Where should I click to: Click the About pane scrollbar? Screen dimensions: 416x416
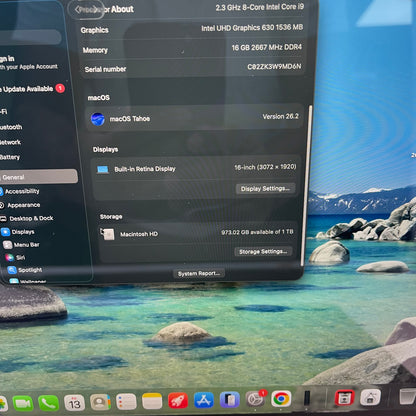click(x=307, y=185)
